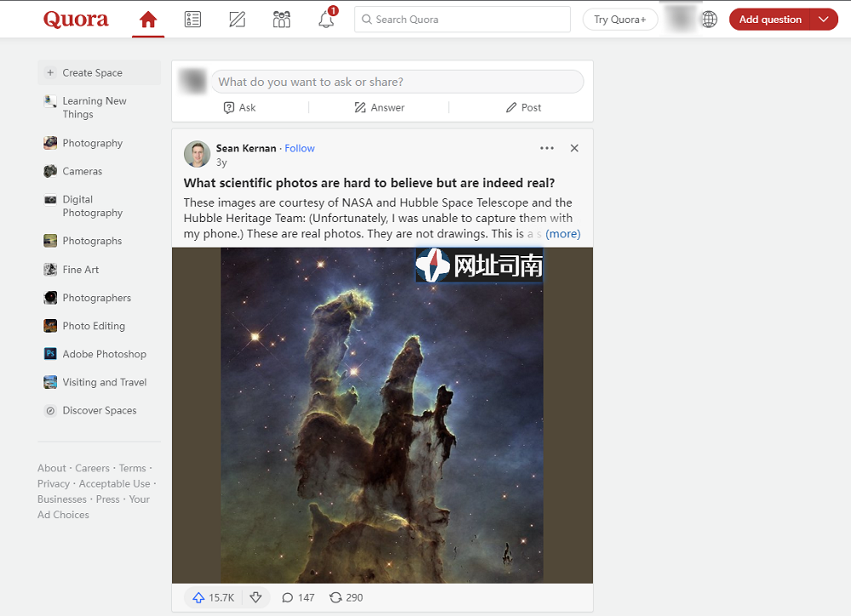
Task: Expand the answer with (more) link
Action: click(x=563, y=234)
